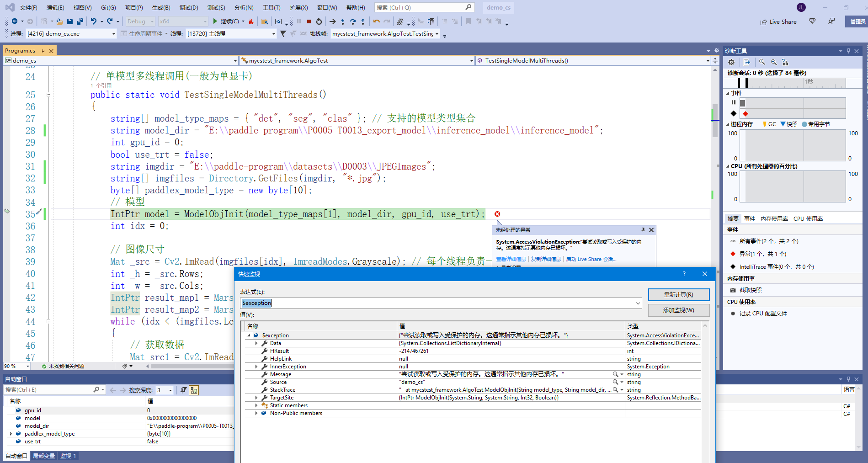Collapse the $exception root node
868x463 pixels.
249,335
